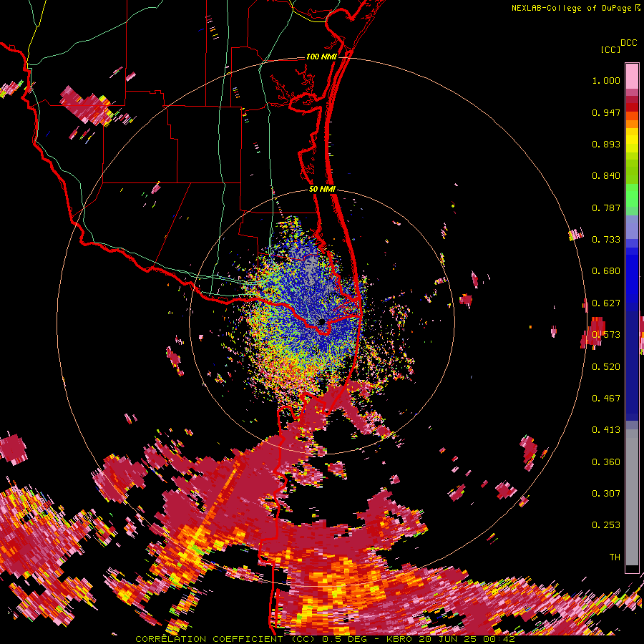Click the 0.573 value on the color scale
This screenshot has width=644, height=644.
click(x=606, y=335)
